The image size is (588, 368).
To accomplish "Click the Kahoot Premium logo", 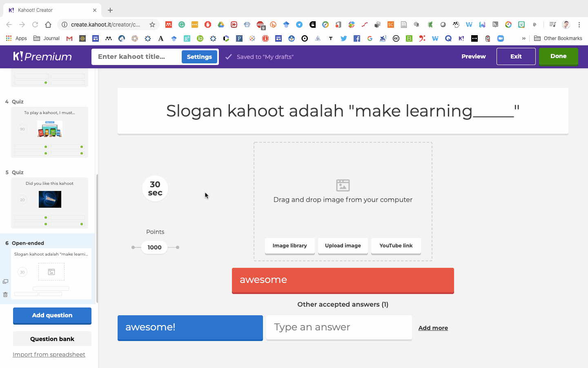I will [42, 56].
